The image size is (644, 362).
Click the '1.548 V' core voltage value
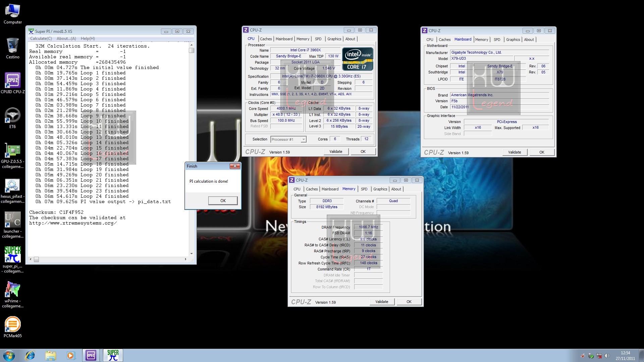(x=329, y=68)
